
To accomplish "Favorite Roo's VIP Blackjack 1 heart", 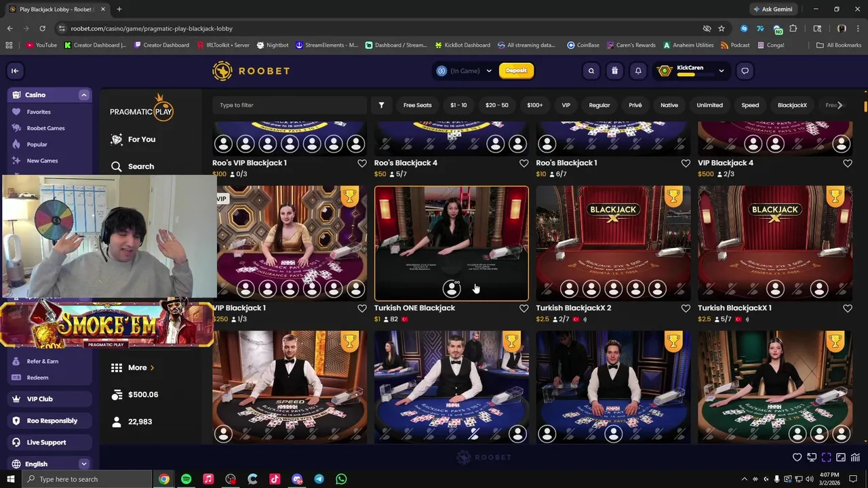I will [x=362, y=163].
